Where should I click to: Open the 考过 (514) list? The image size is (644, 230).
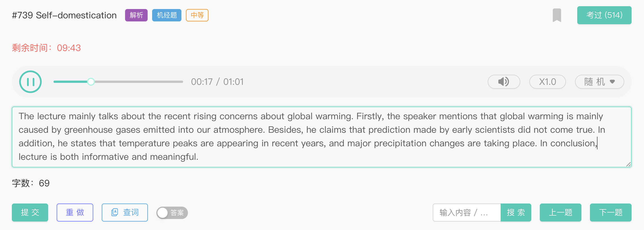pyautogui.click(x=604, y=15)
